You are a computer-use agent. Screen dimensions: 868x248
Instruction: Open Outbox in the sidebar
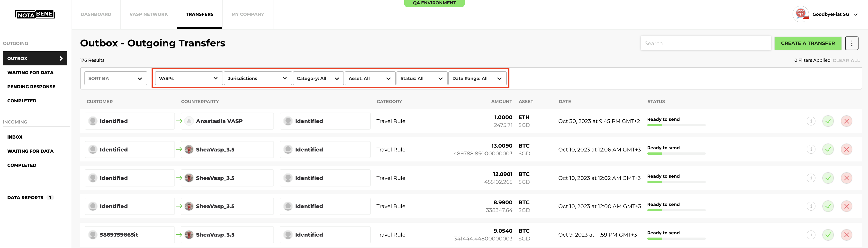pos(35,58)
